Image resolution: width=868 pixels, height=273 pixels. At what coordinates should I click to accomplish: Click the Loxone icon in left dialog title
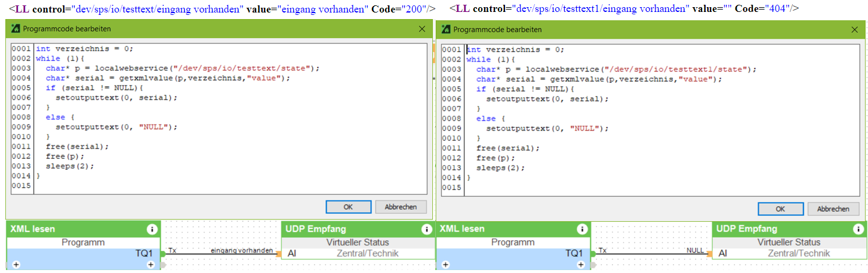click(16, 29)
